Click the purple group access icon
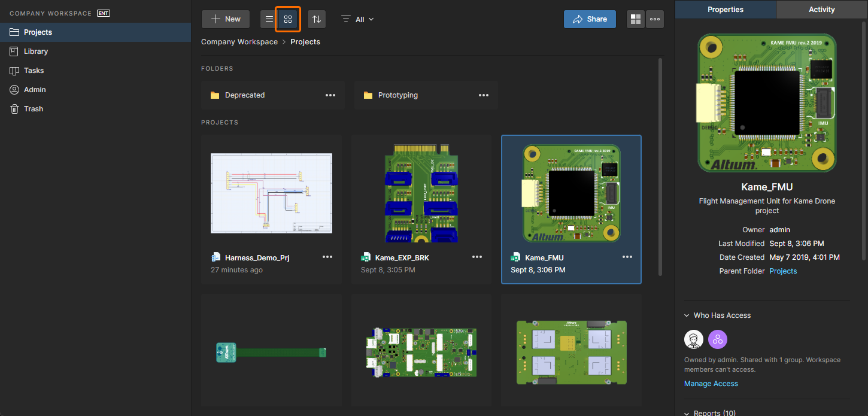This screenshot has width=868, height=416. click(x=717, y=339)
